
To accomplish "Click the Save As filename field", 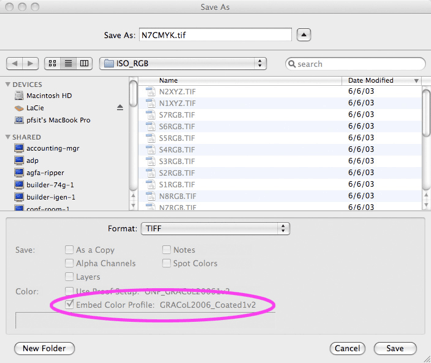I will point(215,35).
